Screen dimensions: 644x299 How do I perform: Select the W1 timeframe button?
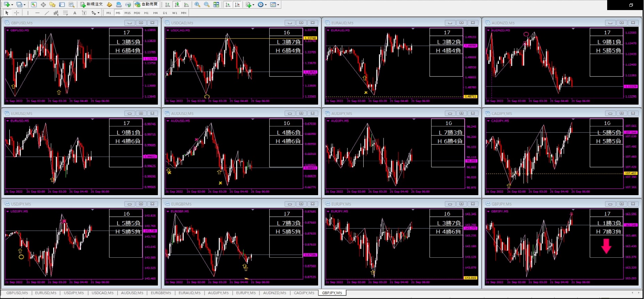(x=174, y=13)
